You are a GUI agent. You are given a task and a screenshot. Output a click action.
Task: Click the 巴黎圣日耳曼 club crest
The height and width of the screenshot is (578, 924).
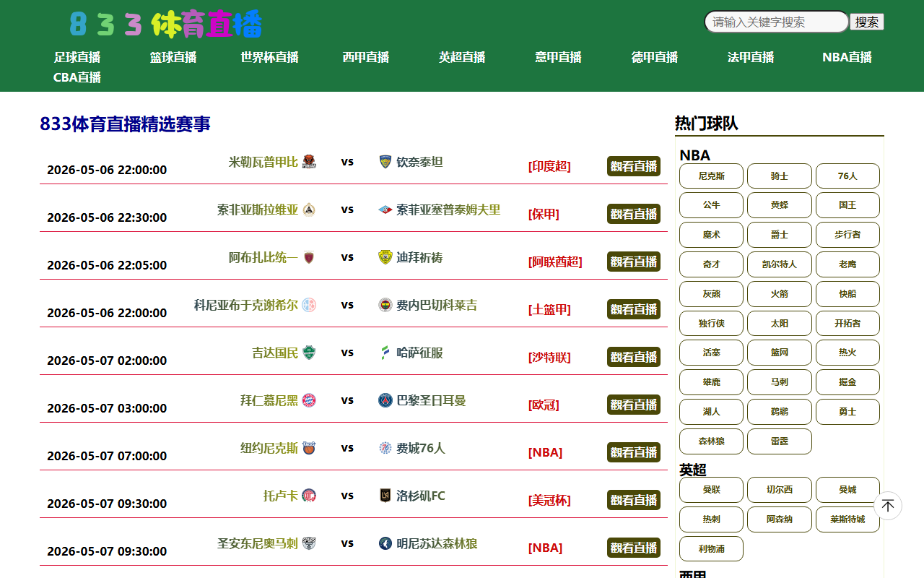(385, 400)
